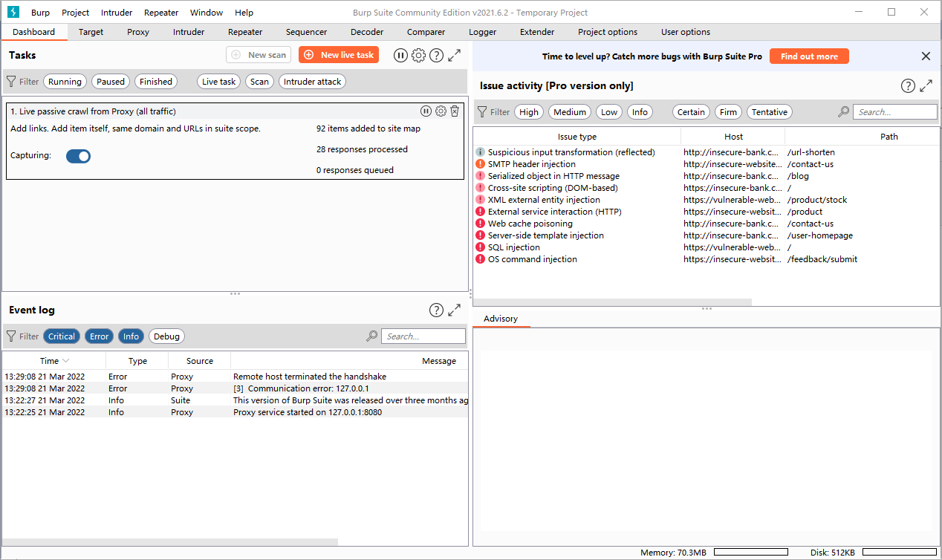
Task: Switch to the Decoder tab
Action: [x=368, y=32]
